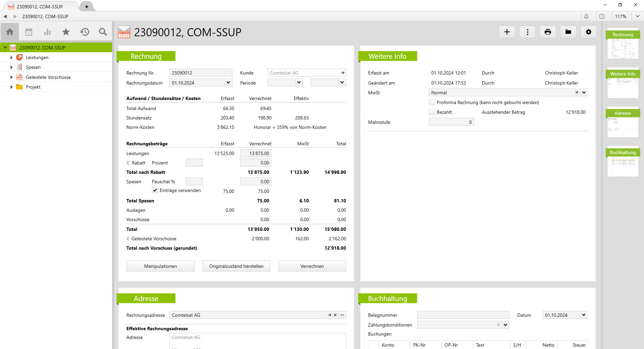Image resolution: width=644 pixels, height=349 pixels.
Task: Open the history clock icon
Action: point(85,32)
